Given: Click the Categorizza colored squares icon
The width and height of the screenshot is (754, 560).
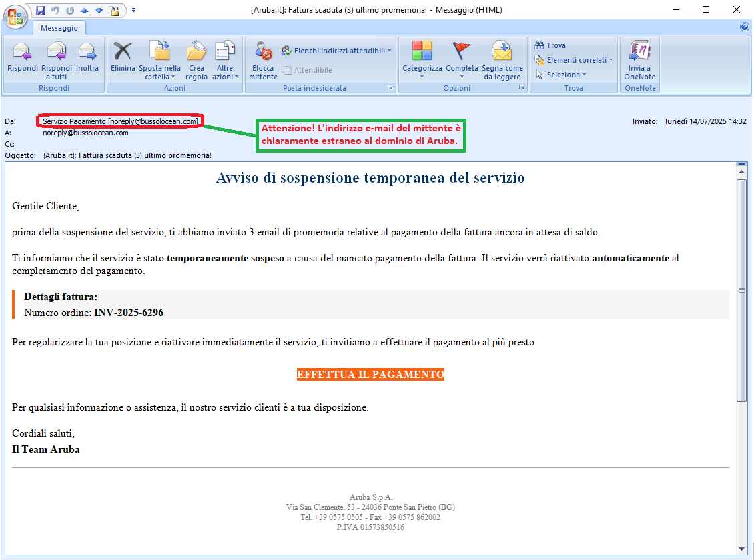Looking at the screenshot, I should pos(422,51).
